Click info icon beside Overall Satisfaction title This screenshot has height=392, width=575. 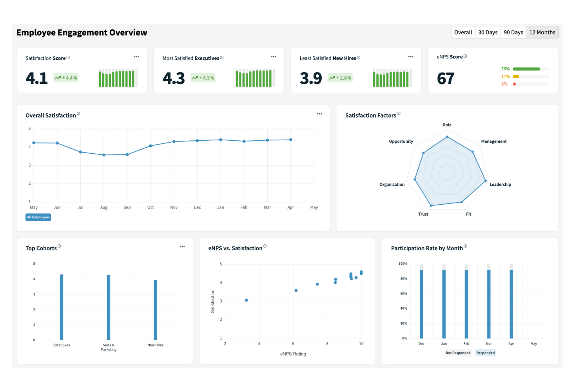click(78, 114)
